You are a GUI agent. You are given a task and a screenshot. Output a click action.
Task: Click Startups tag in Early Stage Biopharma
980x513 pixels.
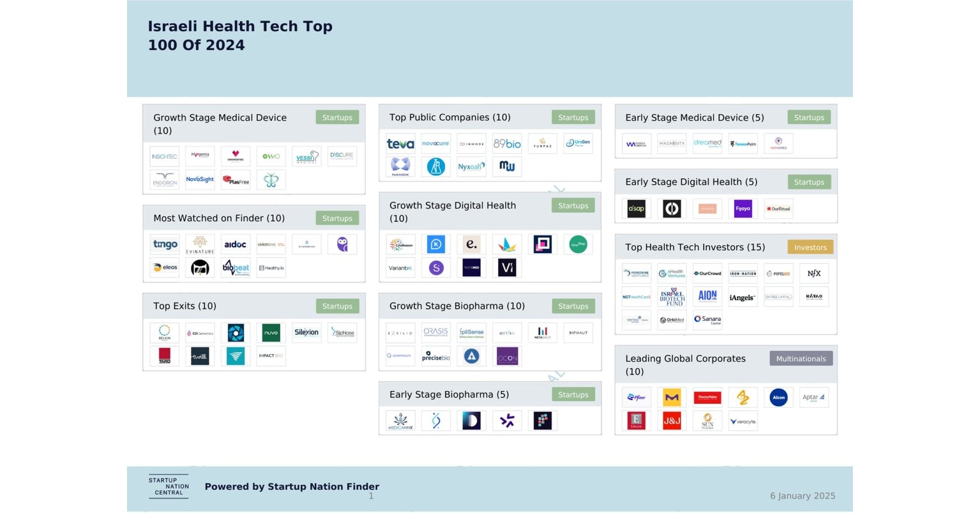tap(573, 394)
